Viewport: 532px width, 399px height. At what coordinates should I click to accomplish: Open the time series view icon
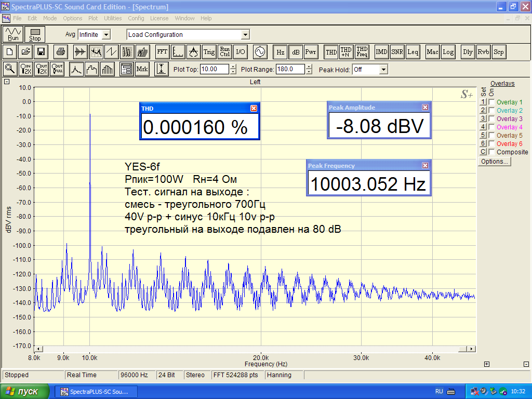81,52
